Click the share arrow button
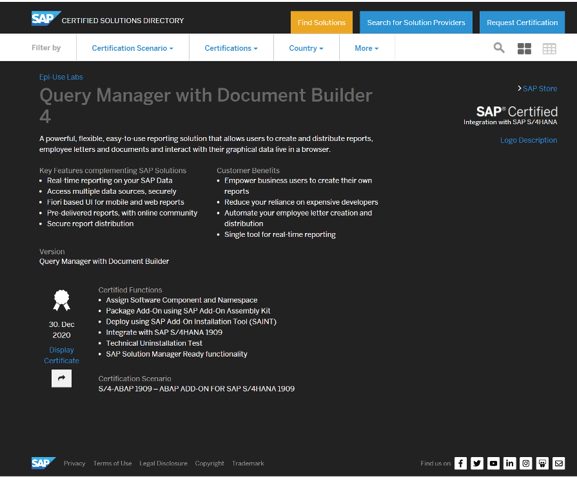This screenshot has width=577, height=477. pos(61,378)
